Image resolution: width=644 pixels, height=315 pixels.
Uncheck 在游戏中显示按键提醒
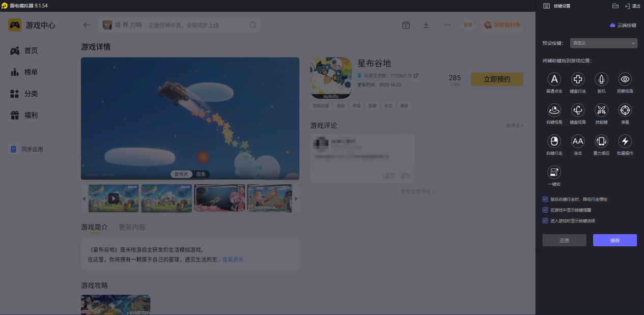545,210
